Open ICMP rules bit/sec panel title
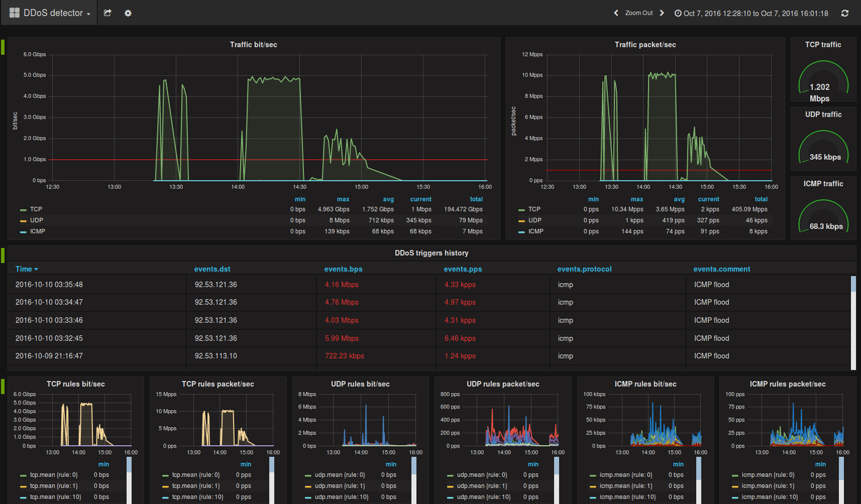The height and width of the screenshot is (504, 861). (645, 384)
